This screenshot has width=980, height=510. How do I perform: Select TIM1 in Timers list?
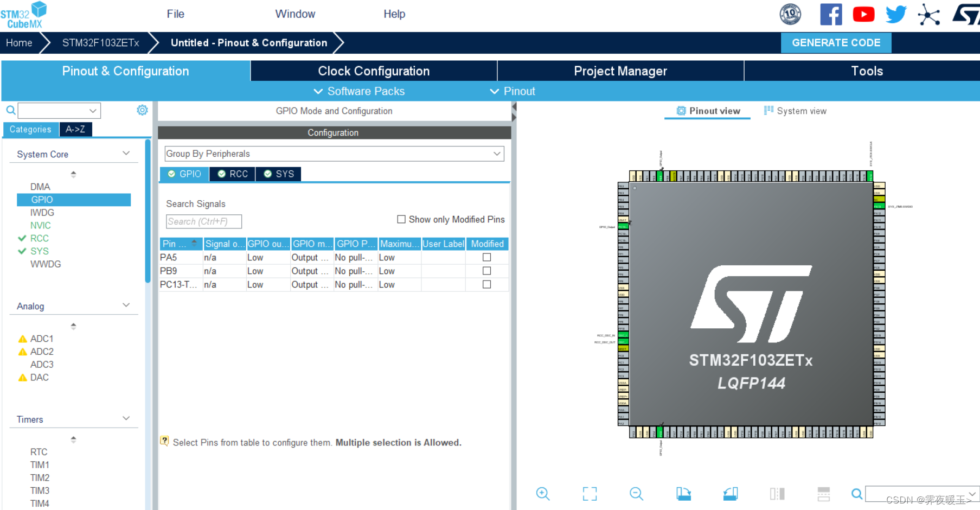(x=40, y=465)
